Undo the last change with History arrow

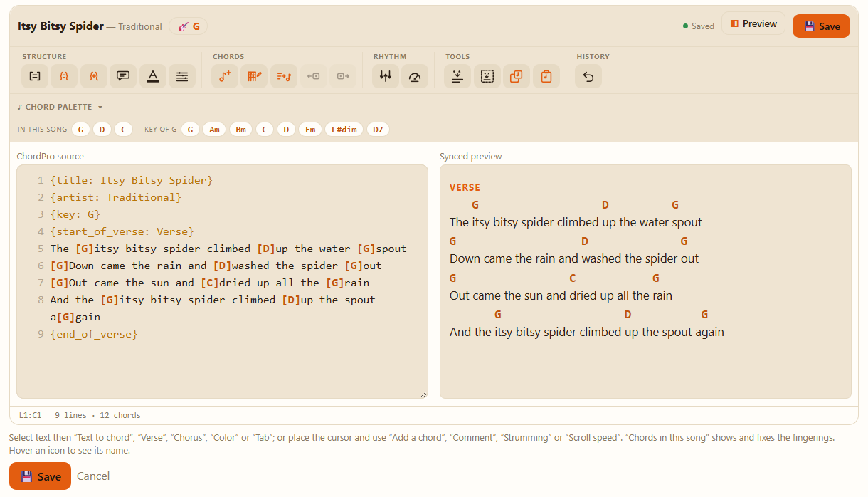tap(588, 76)
